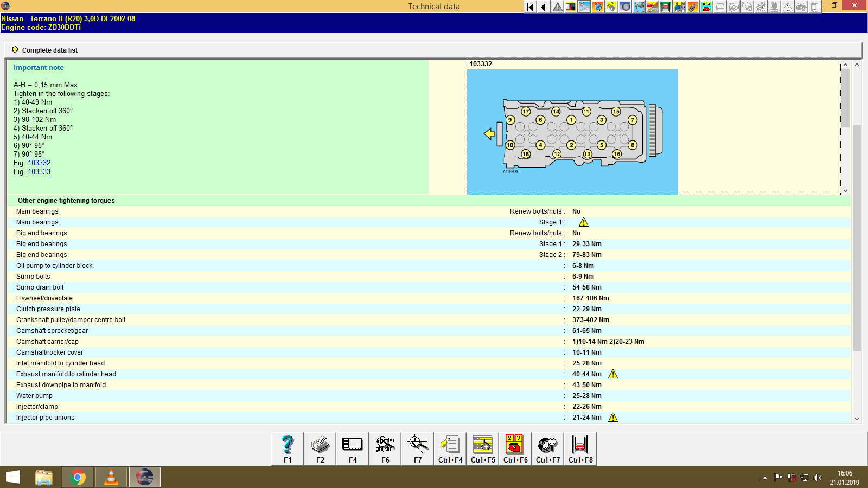Select the Exhaust manifold warning triangle
Screen dimensions: 868x488
click(x=613, y=374)
